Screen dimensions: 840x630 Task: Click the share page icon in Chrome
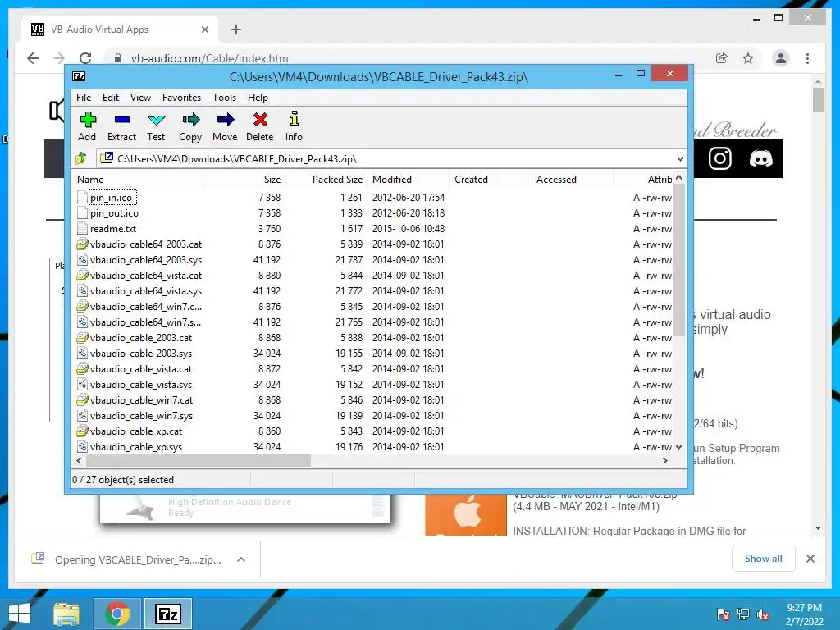(722, 58)
